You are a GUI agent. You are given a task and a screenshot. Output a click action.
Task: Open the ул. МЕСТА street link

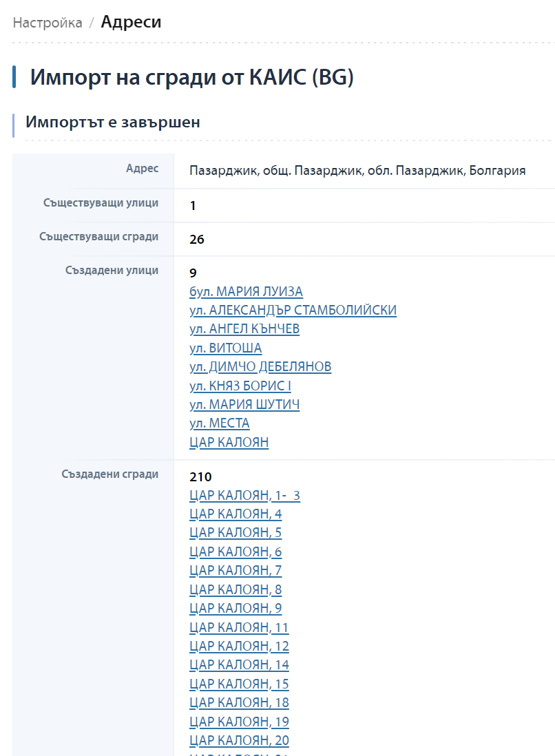tap(220, 423)
